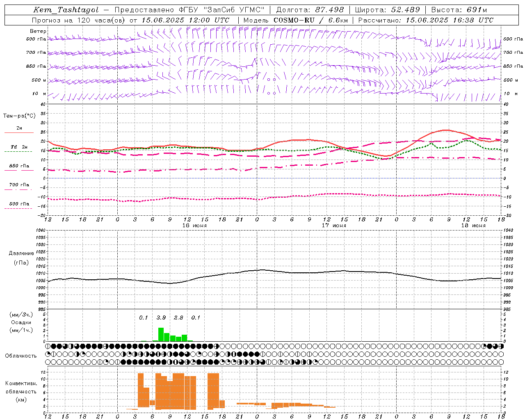The height and width of the screenshot is (420, 525).
Task: Click the dashed line sample under 500 гПа legend
Action: point(18,209)
